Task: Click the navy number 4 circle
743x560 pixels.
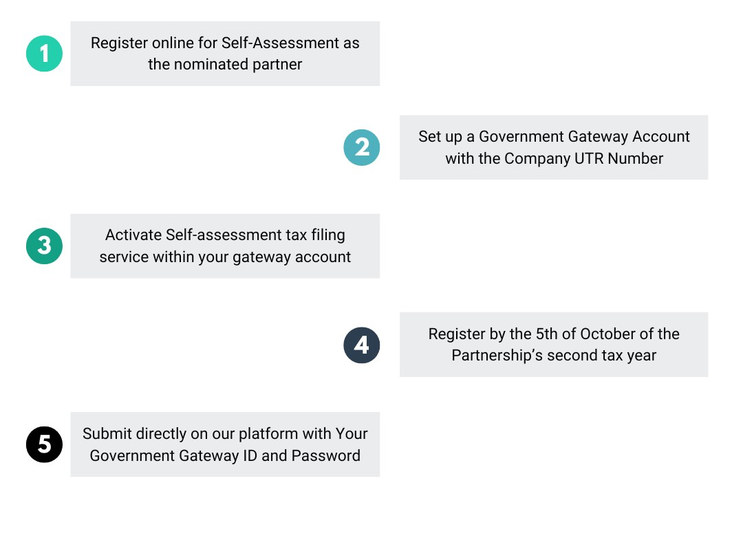Action: point(362,345)
